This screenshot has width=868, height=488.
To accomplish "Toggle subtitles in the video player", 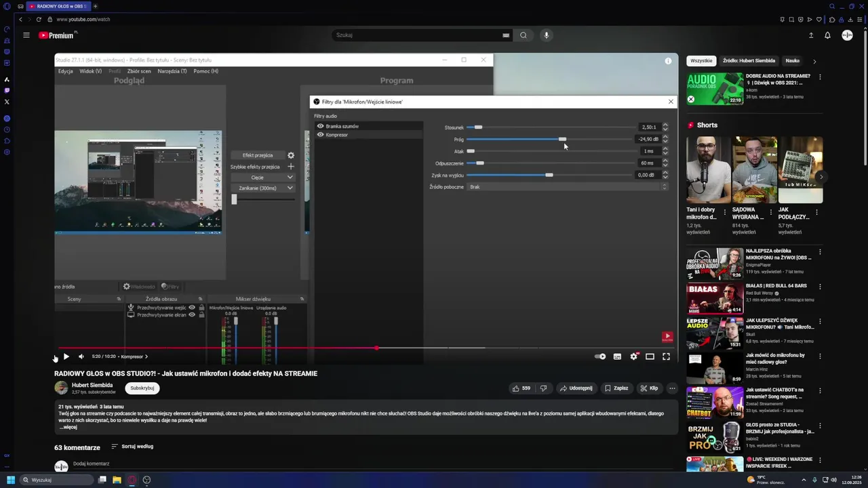I will point(617,357).
